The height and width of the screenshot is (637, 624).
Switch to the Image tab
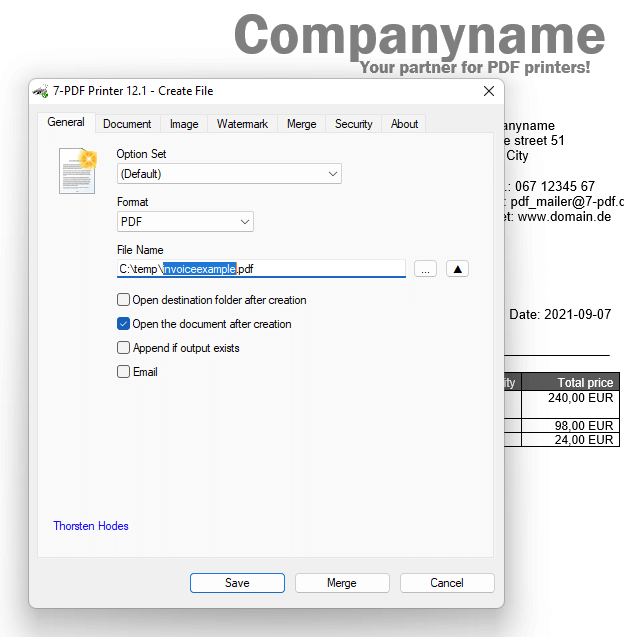tap(184, 124)
